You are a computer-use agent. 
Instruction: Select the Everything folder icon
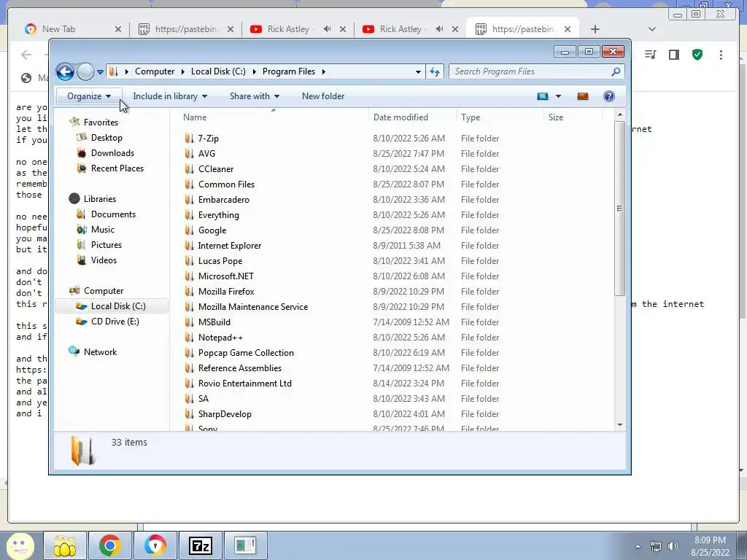[189, 215]
